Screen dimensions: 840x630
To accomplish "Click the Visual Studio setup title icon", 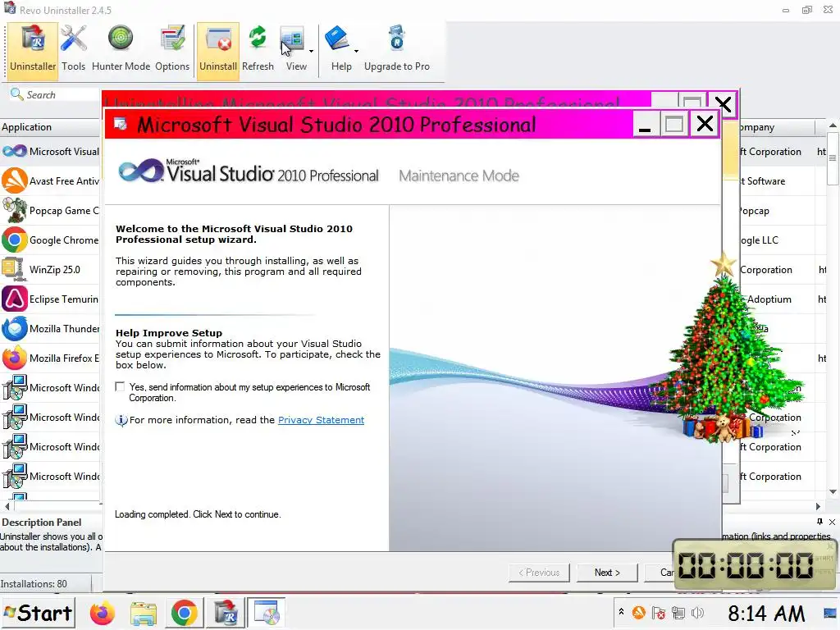I will [x=121, y=125].
